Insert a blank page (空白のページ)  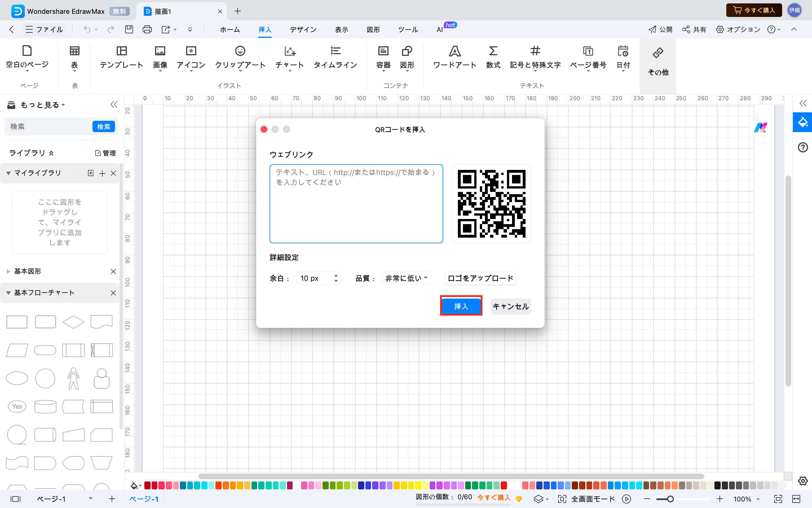click(27, 58)
